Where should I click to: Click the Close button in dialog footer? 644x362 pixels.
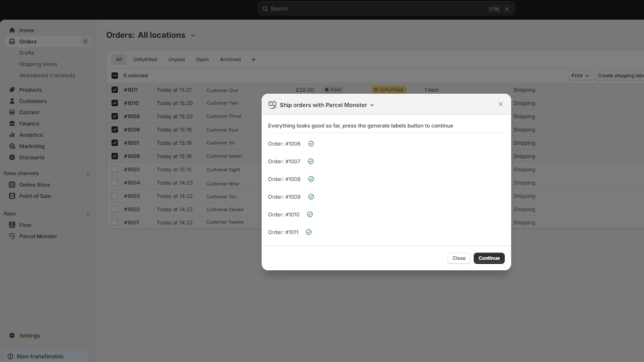pyautogui.click(x=459, y=258)
